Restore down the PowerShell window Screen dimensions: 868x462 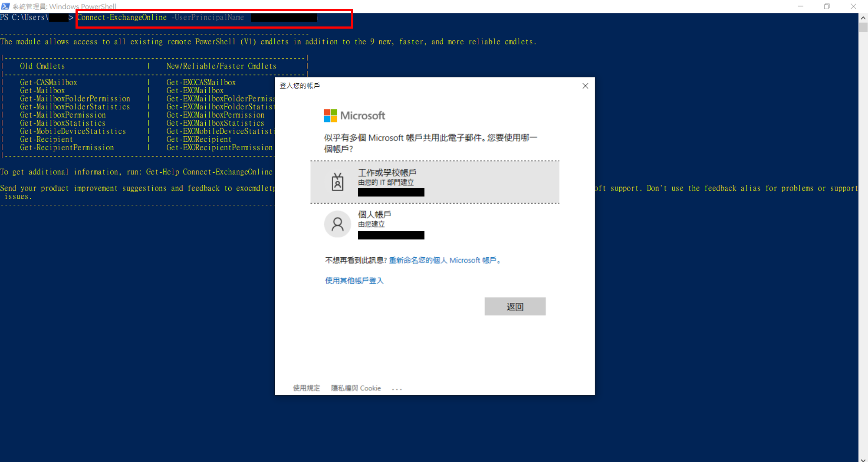click(x=827, y=6)
